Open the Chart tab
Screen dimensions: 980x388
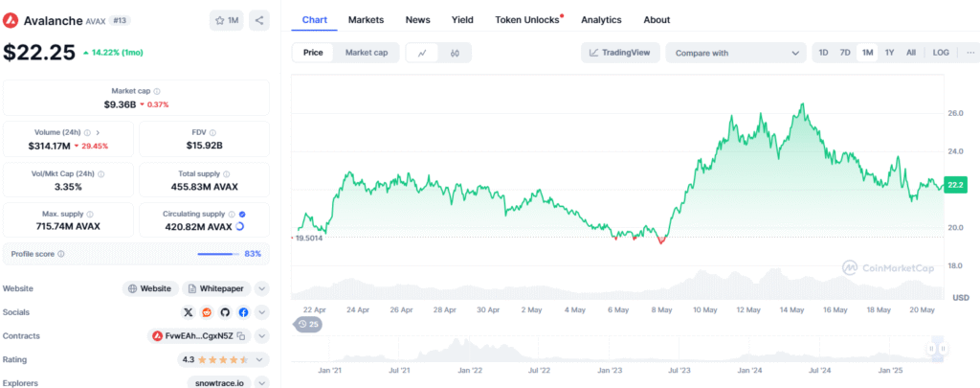tap(314, 20)
